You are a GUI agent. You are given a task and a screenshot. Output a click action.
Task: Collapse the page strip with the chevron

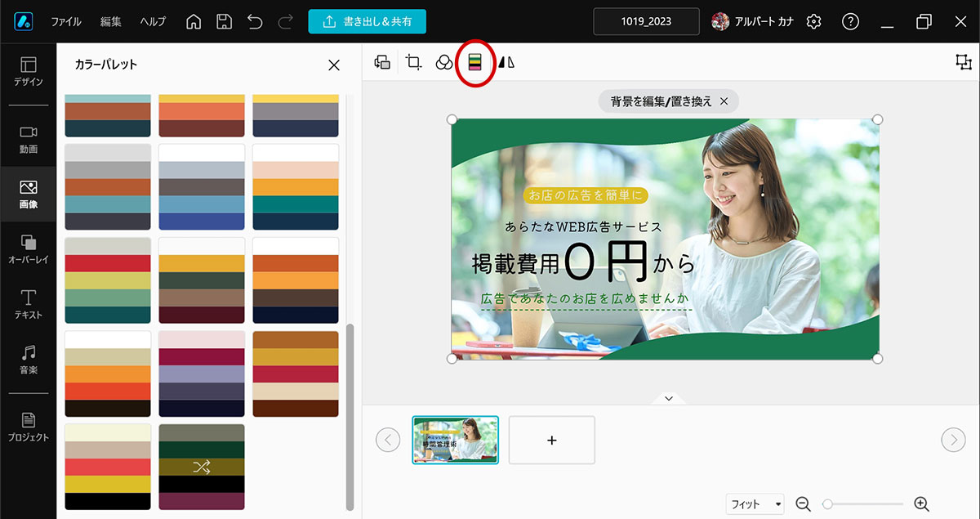click(x=669, y=398)
